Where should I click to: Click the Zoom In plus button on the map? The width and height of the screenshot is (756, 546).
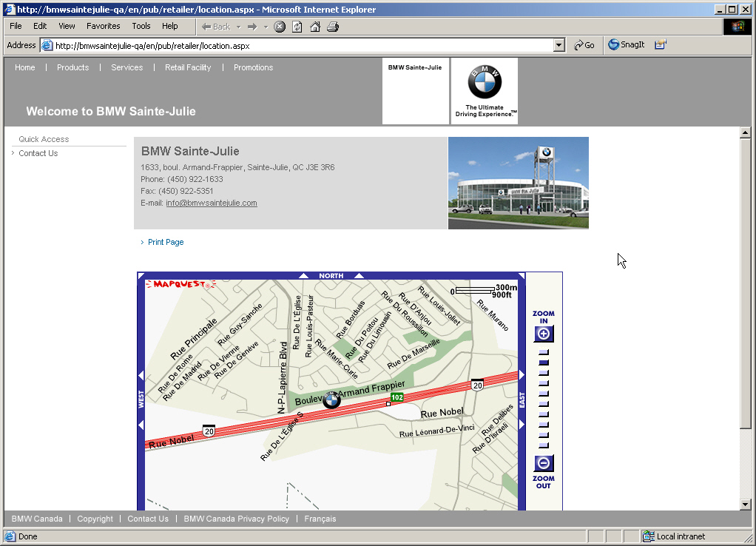tap(544, 334)
